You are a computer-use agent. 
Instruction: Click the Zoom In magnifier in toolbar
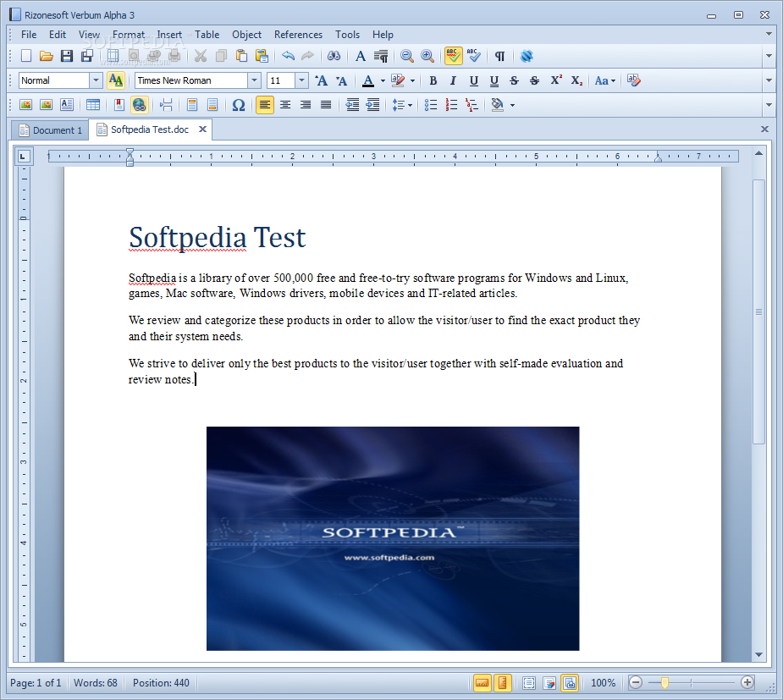[427, 56]
